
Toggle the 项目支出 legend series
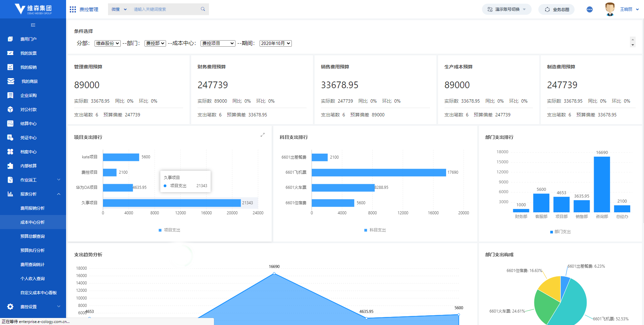click(x=169, y=230)
